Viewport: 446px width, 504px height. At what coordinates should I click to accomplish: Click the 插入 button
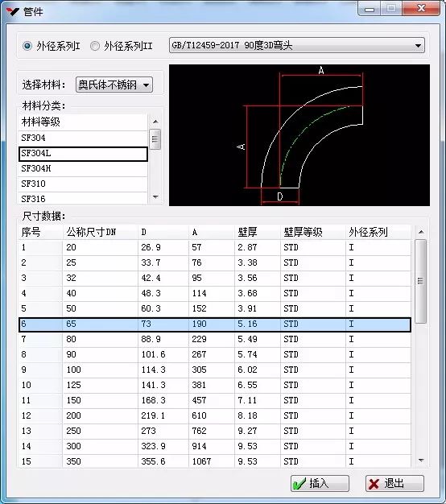320,483
